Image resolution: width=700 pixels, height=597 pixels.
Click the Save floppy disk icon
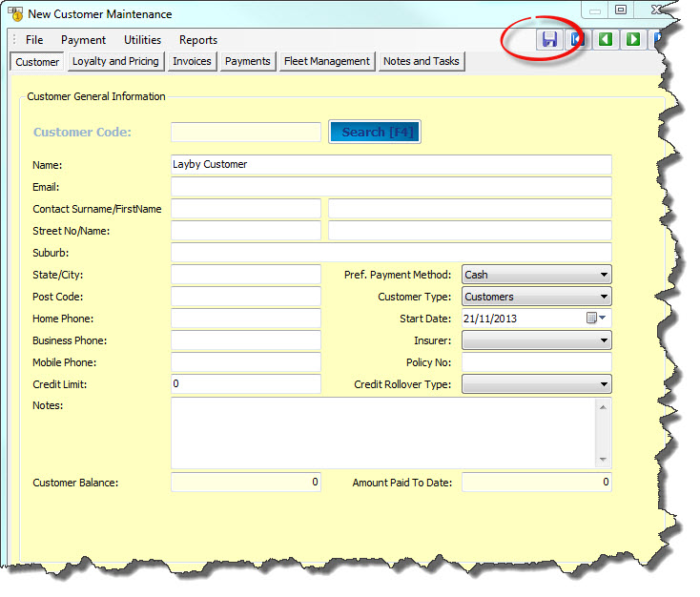(549, 39)
